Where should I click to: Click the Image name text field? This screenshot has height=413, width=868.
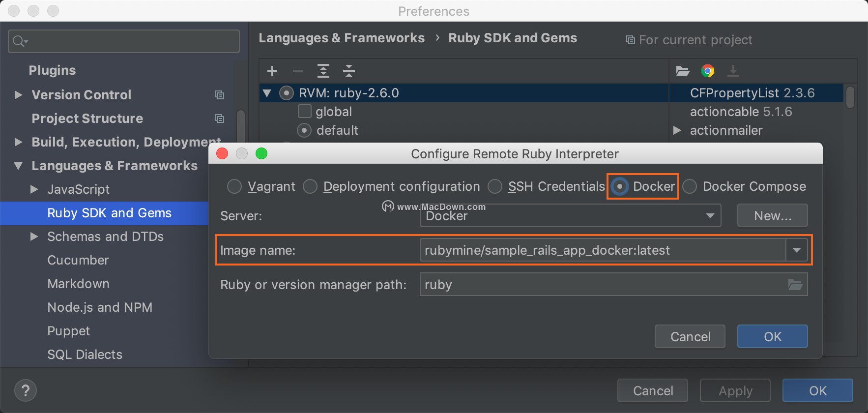pyautogui.click(x=603, y=250)
